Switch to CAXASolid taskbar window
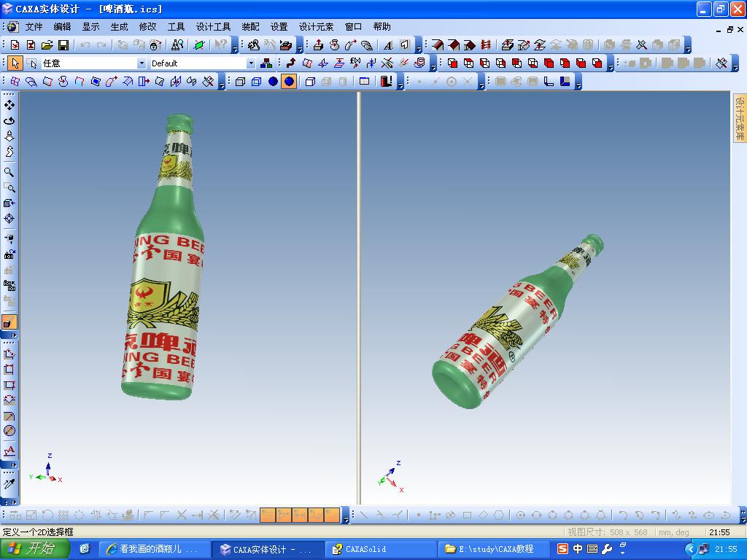The width and height of the screenshot is (747, 560). click(x=381, y=549)
